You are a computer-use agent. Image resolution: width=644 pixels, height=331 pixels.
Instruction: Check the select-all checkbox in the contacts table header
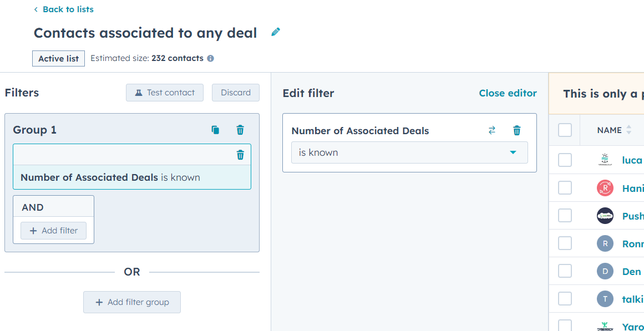tap(564, 129)
